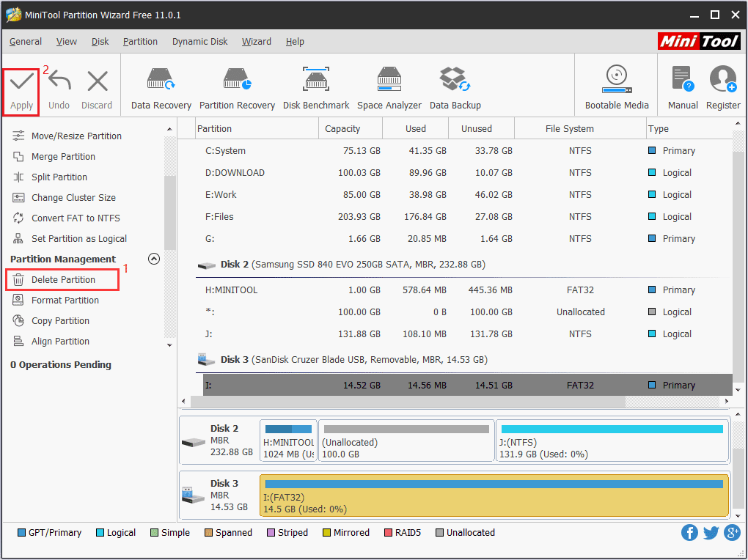Click Disk 3 MBR label in disk map
This screenshot has width=748, height=560.
point(219,495)
